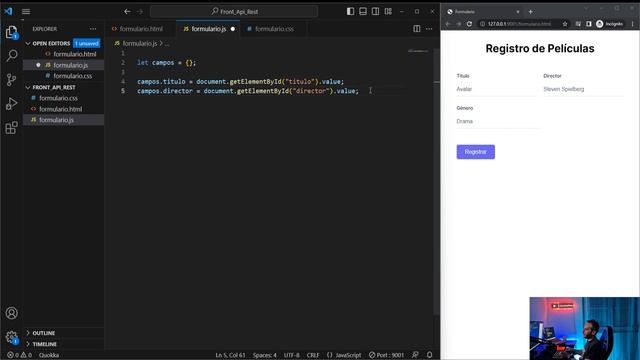This screenshot has width=640, height=360.
Task: Reload the browser page
Action: 469,24
